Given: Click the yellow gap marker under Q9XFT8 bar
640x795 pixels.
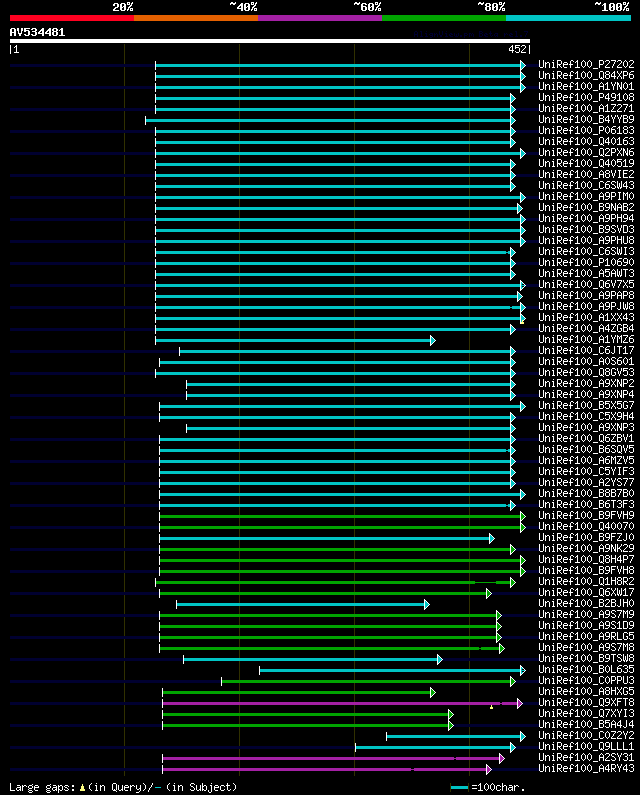Looking at the screenshot, I should 491,707.
